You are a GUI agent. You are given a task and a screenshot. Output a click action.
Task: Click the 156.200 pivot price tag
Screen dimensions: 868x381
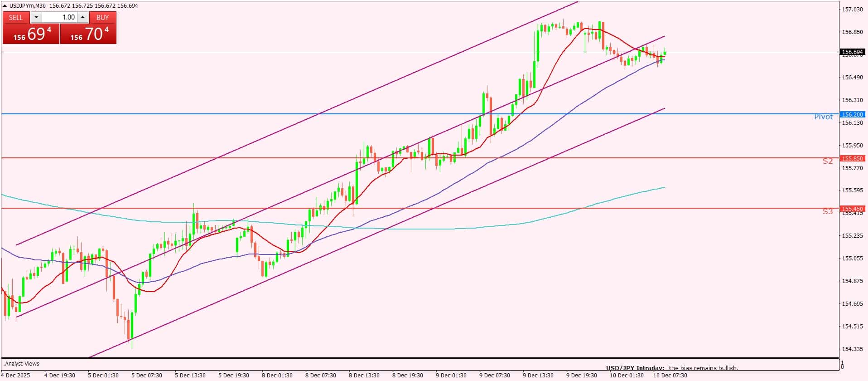pos(852,114)
